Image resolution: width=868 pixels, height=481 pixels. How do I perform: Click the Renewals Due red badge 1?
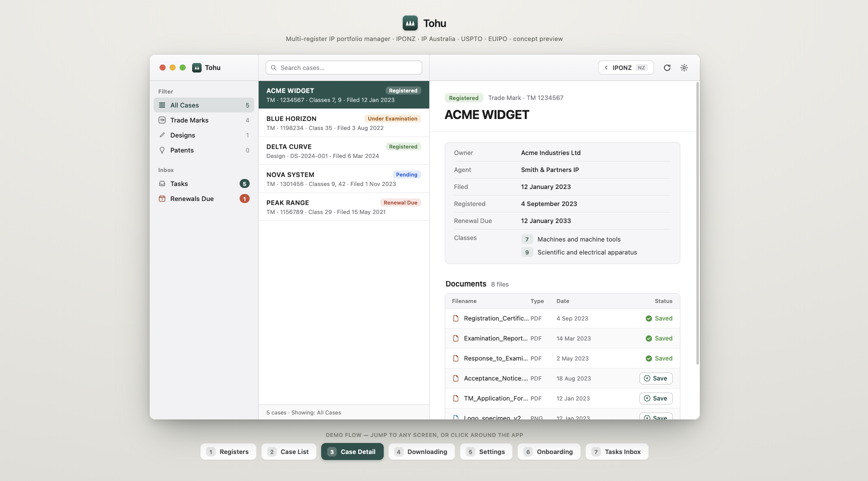(x=245, y=199)
